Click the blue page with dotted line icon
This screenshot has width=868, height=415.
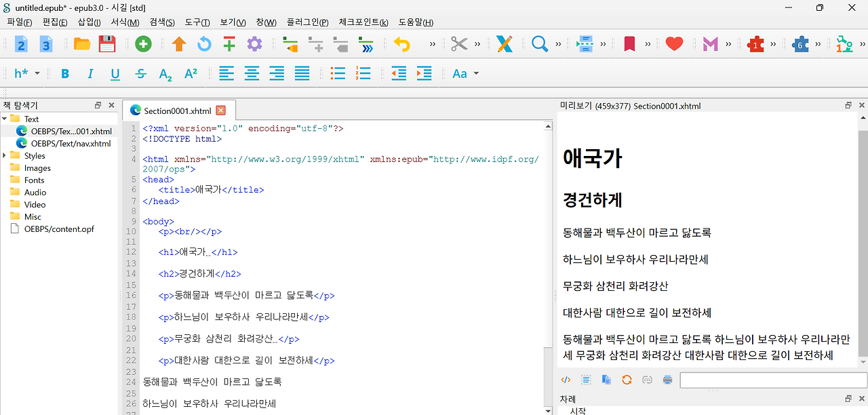pyautogui.click(x=585, y=44)
